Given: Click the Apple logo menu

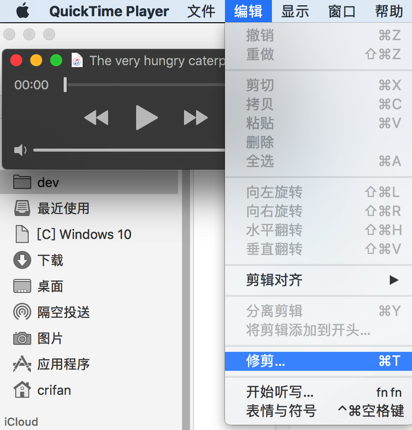Looking at the screenshot, I should (x=23, y=11).
